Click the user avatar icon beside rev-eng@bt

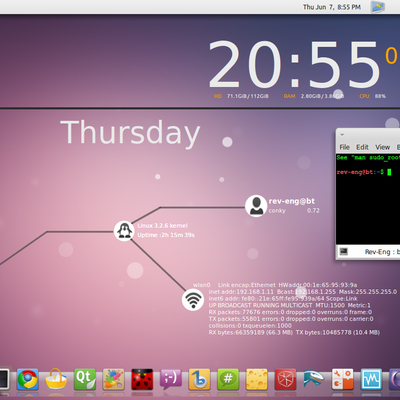click(x=256, y=206)
